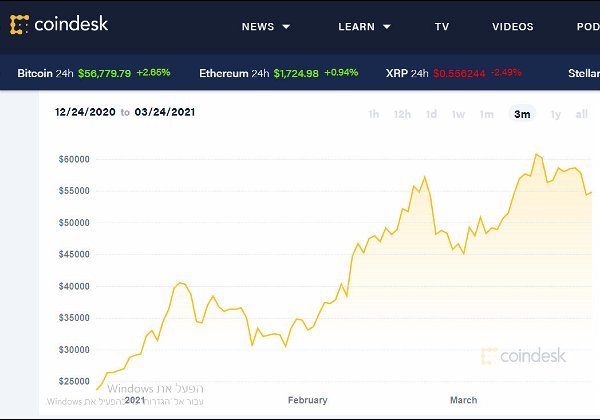Viewport: 600px width, 420px height.
Task: Switch chart to 1w range
Action: click(x=458, y=114)
